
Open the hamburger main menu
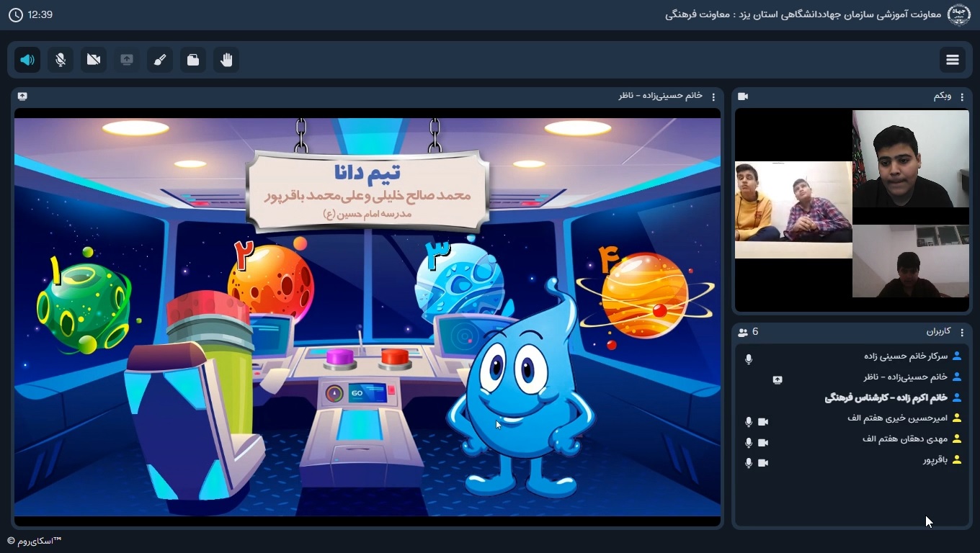point(953,60)
